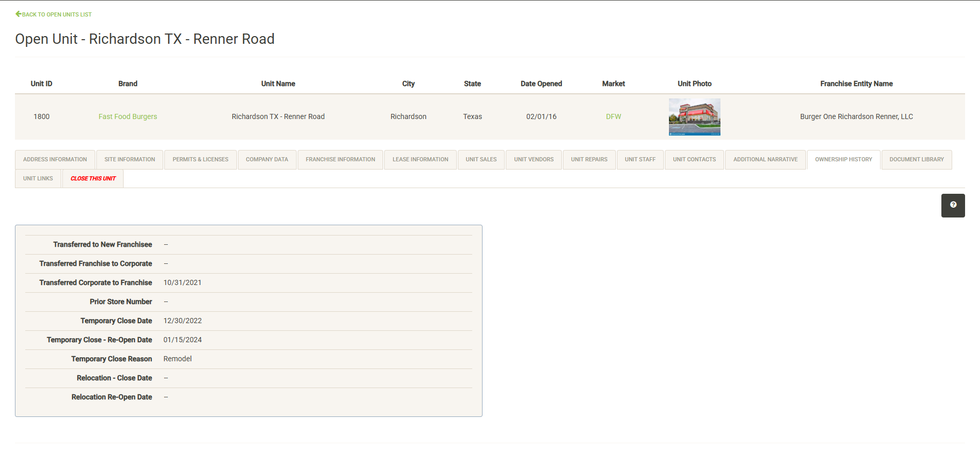980x453 pixels.
Task: Select the Unit Vendors tab
Action: pyautogui.click(x=534, y=160)
